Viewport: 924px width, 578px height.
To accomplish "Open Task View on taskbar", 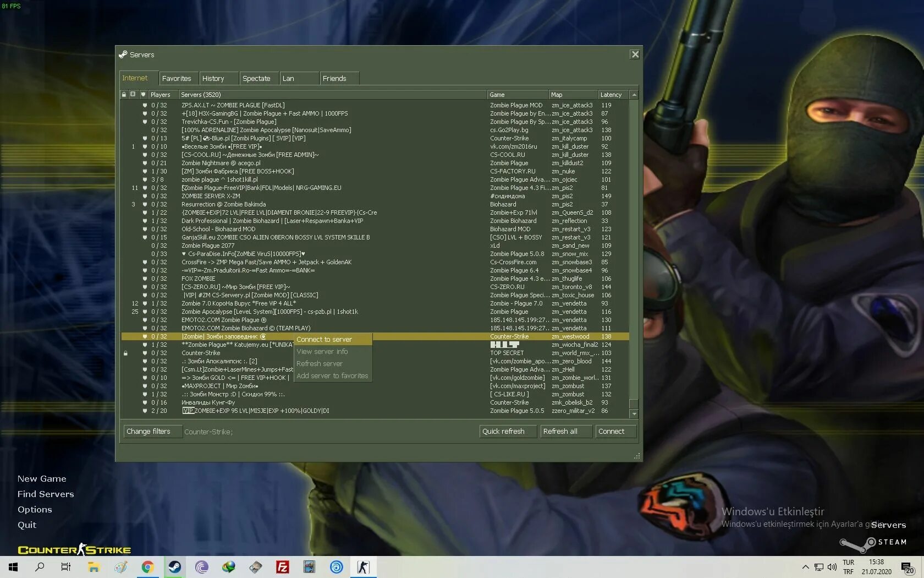I will [66, 567].
